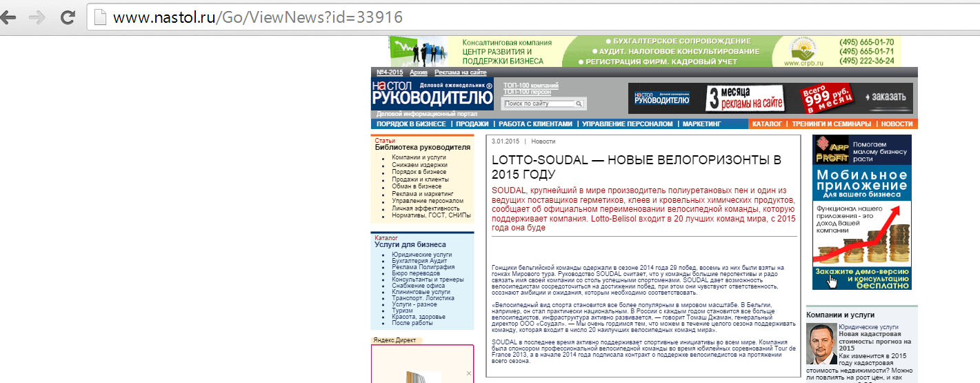Viewport: 980px width, 383px height.
Task: Open the №4-2015 issue link
Action: pos(390,72)
